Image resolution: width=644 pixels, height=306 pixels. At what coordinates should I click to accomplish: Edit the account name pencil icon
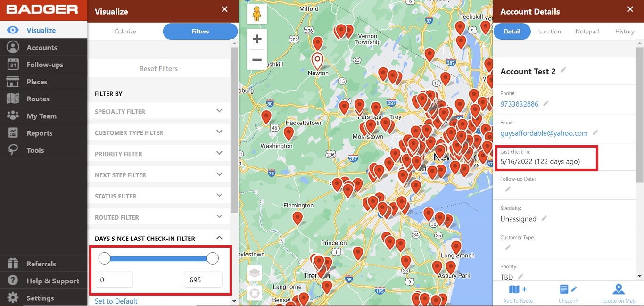563,70
